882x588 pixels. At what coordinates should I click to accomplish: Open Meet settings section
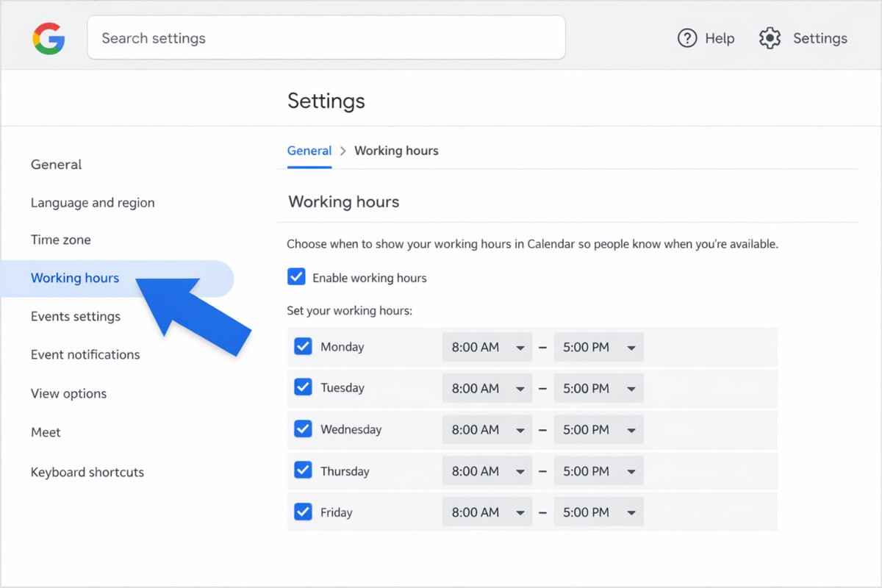[x=46, y=432]
